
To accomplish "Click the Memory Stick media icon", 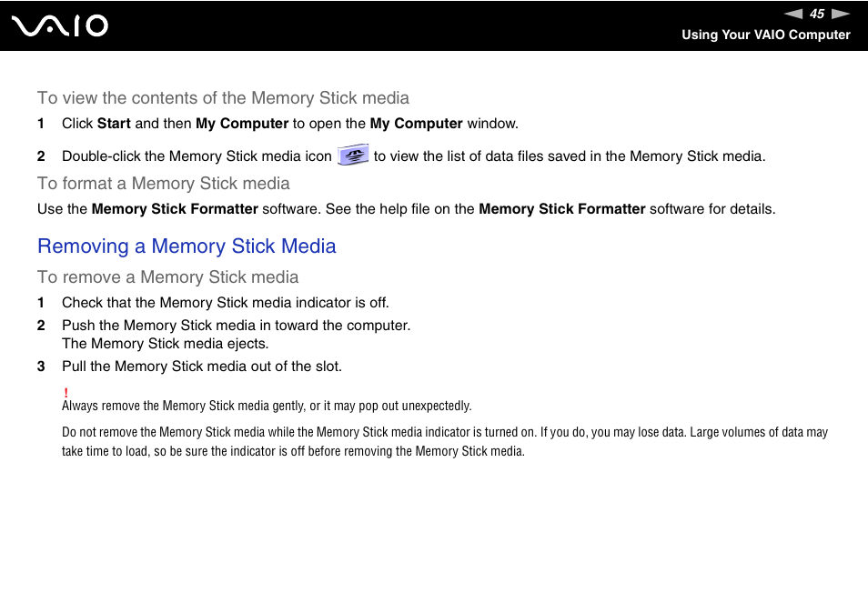I will click(x=353, y=155).
